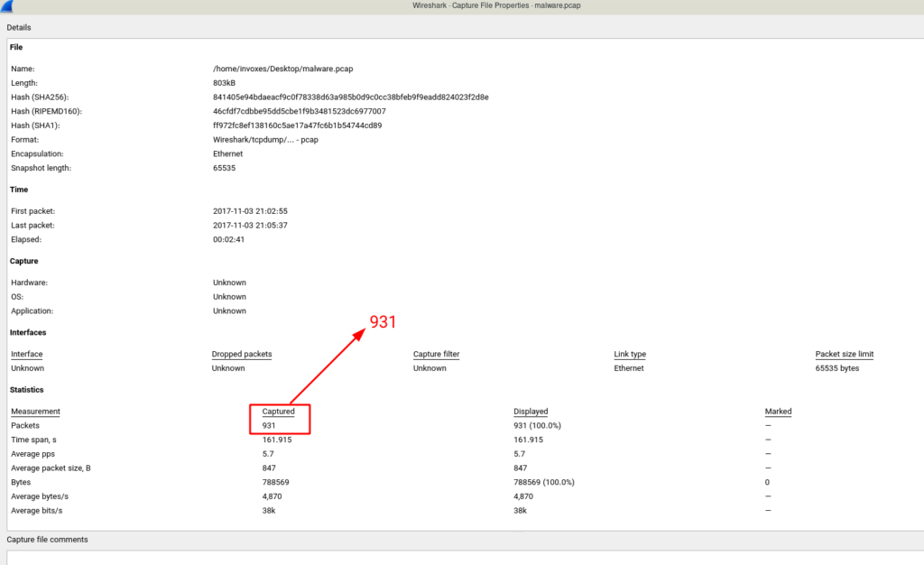
Task: Click the captured average bytes/s 4,870
Action: tap(272, 496)
